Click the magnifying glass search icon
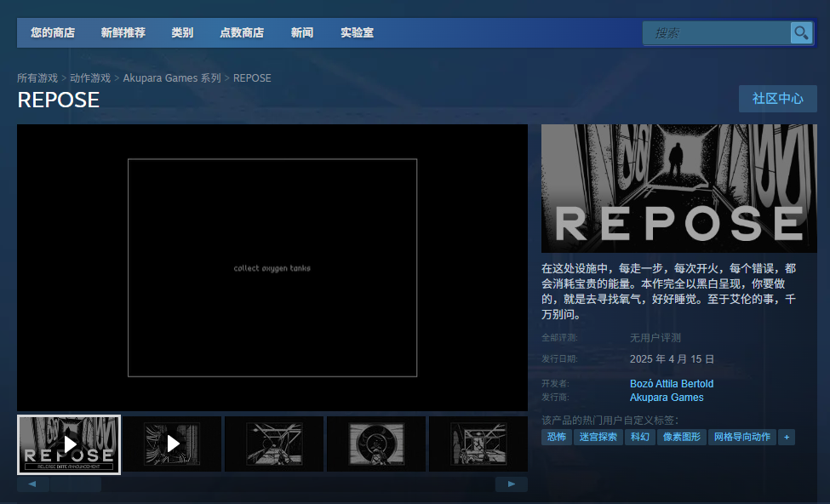 click(800, 32)
